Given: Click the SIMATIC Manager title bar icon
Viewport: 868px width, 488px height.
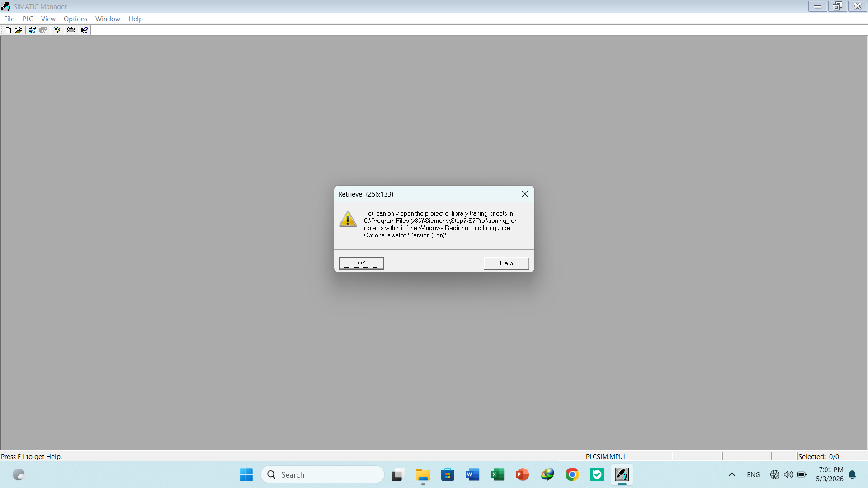Looking at the screenshot, I should [5, 6].
